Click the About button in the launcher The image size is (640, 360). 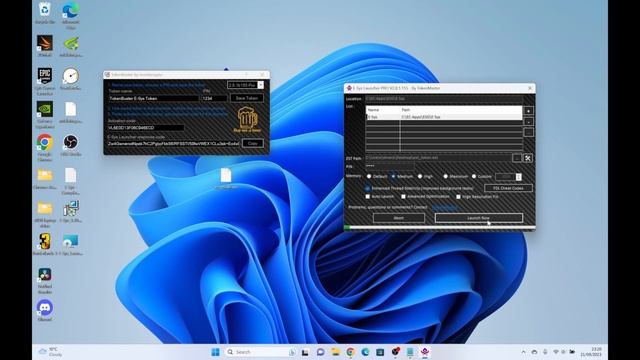point(399,218)
